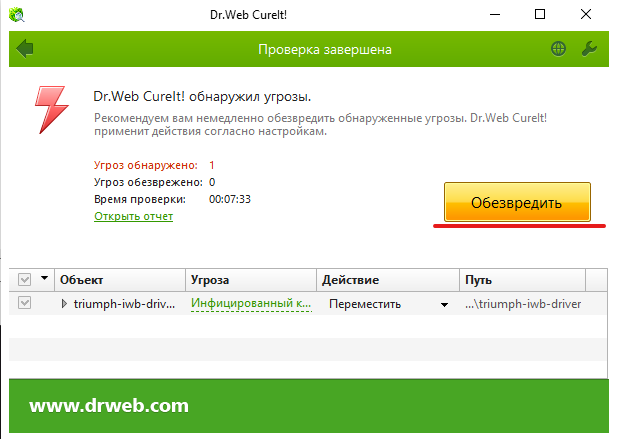Image resolution: width=617 pixels, height=439 pixels.
Task: Sort by the Объект column header
Action: click(120, 280)
